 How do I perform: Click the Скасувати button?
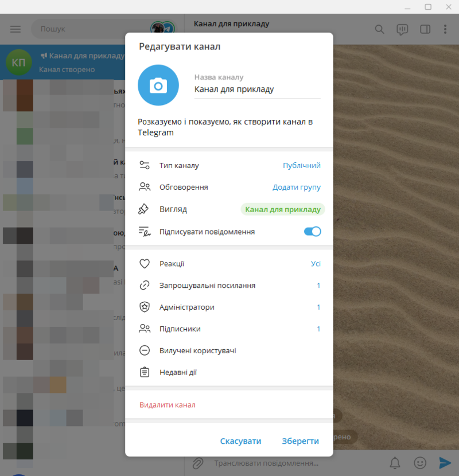[240, 441]
